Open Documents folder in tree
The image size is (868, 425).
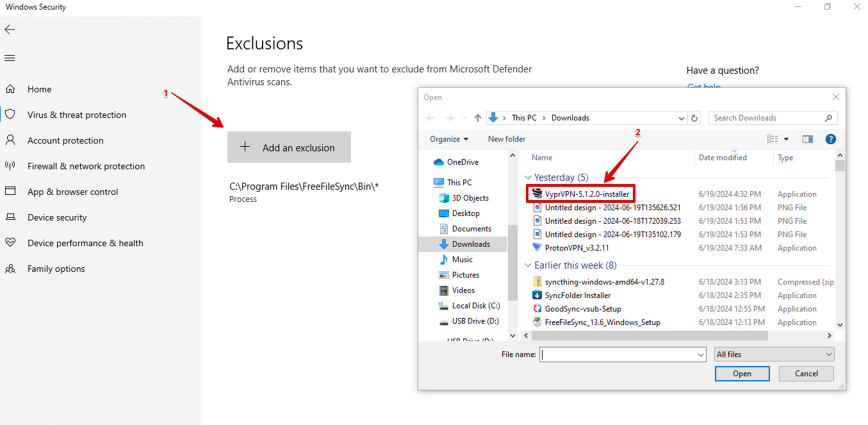pos(466,229)
